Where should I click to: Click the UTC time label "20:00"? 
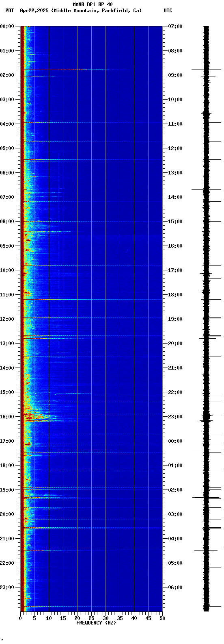coord(175,344)
